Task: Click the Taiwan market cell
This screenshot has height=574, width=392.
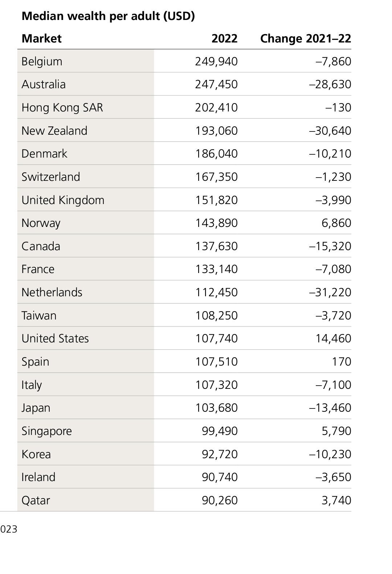Action: click(39, 316)
